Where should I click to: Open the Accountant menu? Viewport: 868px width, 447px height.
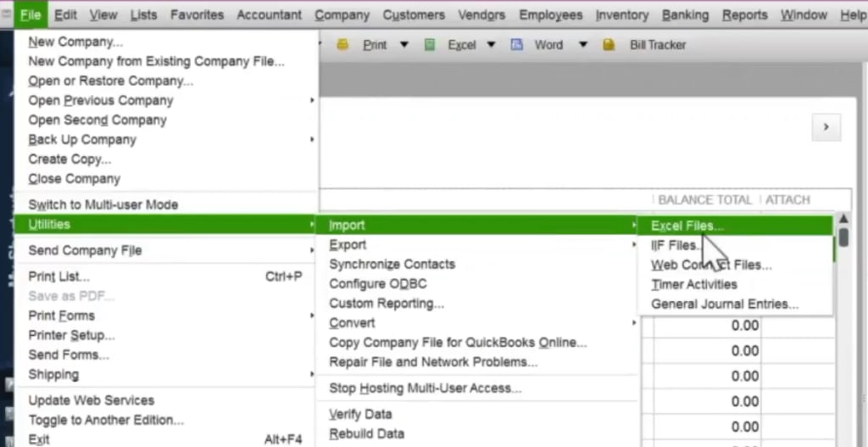pyautogui.click(x=269, y=15)
